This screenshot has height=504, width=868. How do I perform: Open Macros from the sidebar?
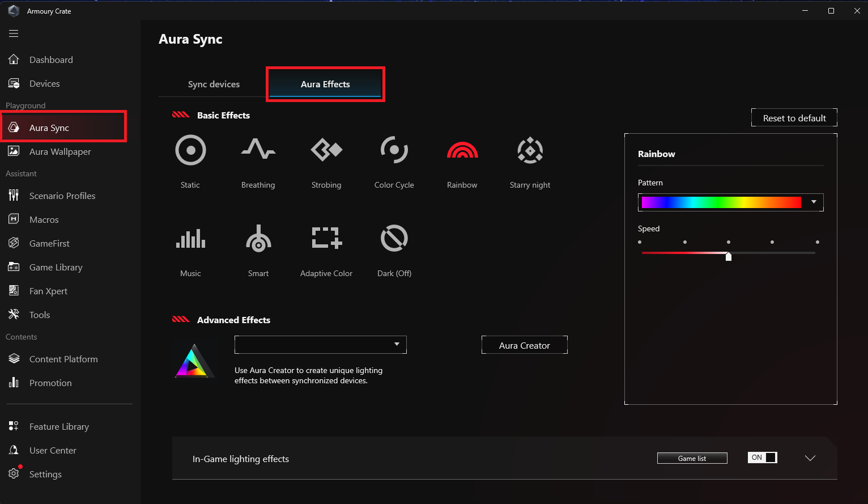(x=44, y=219)
